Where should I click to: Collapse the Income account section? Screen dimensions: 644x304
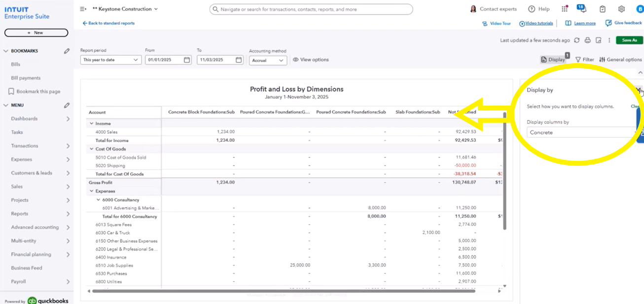click(x=91, y=124)
